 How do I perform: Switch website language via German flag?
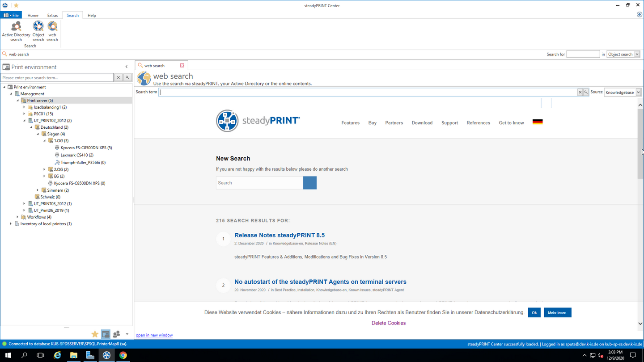click(x=538, y=122)
